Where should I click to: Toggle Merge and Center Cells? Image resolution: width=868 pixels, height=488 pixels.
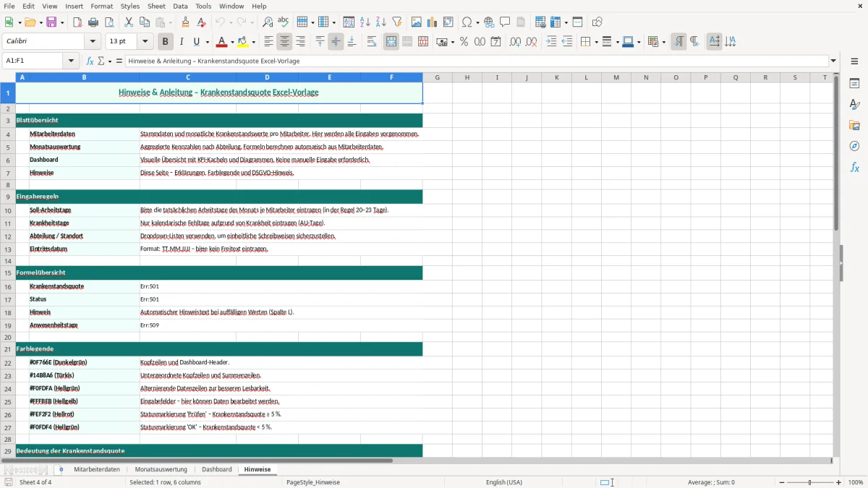[x=391, y=42]
